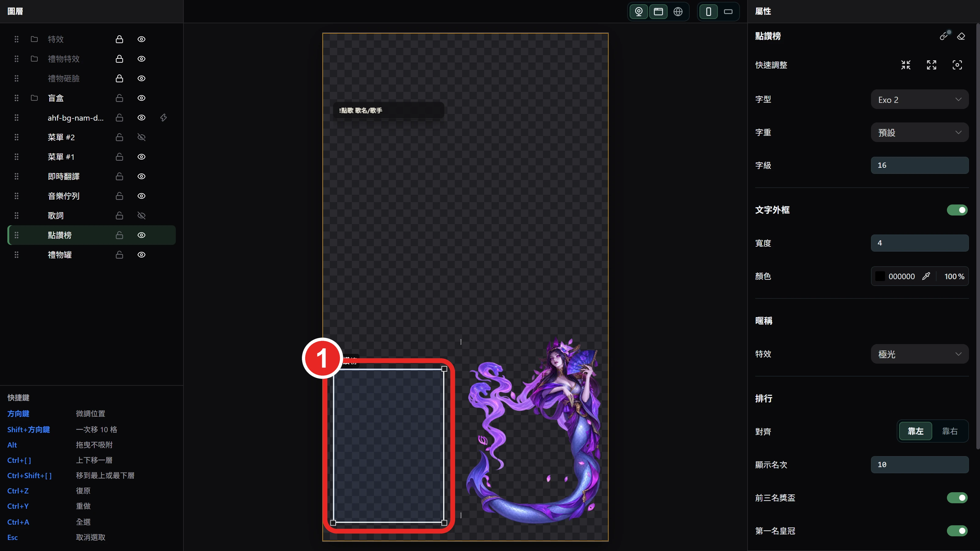980x551 pixels.
Task: Select the window preview icon in top toolbar
Action: coord(658,11)
